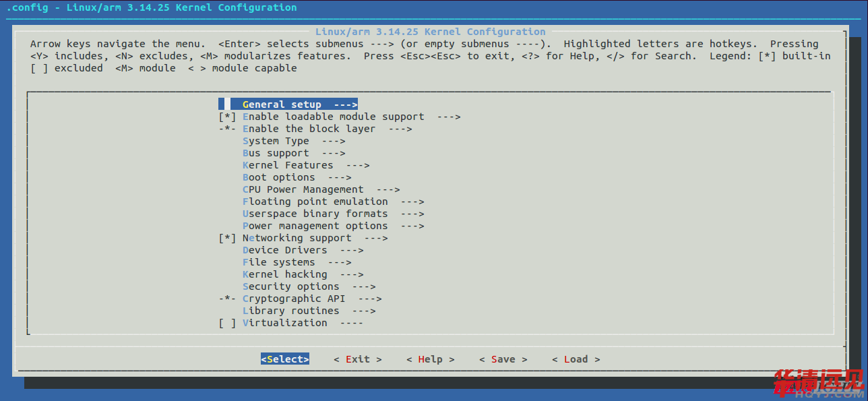Open the System Type menu entry
Screen dimensions: 868x401
[x=276, y=141]
